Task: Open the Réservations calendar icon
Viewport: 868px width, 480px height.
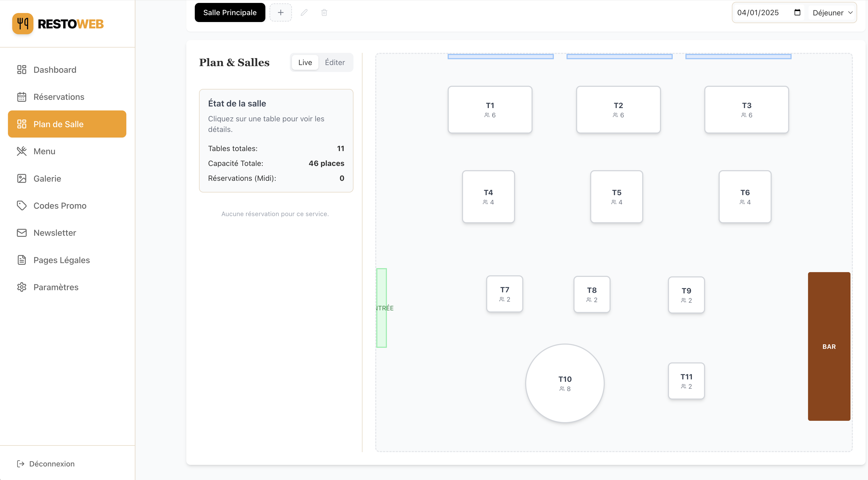Action: click(21, 97)
